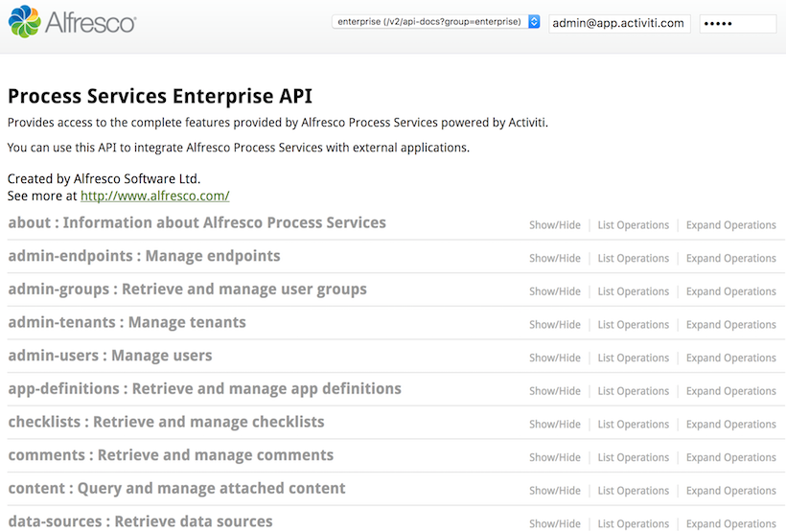
Task: Open the http://www.alfresco.com/ link
Action: [x=155, y=196]
